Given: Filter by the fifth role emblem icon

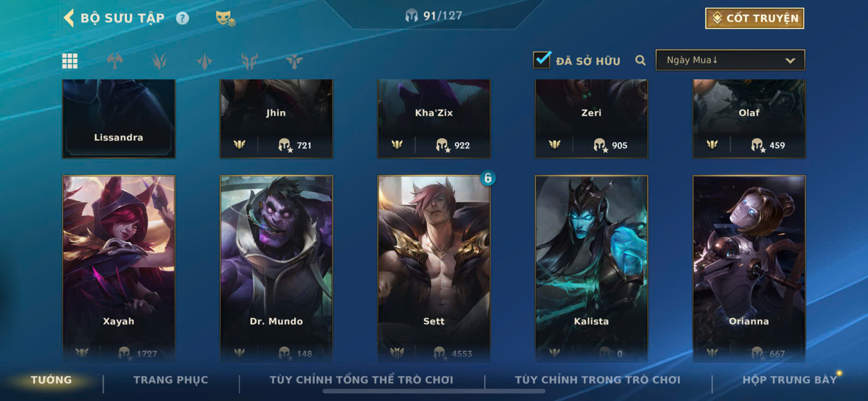Looking at the screenshot, I should tap(294, 61).
